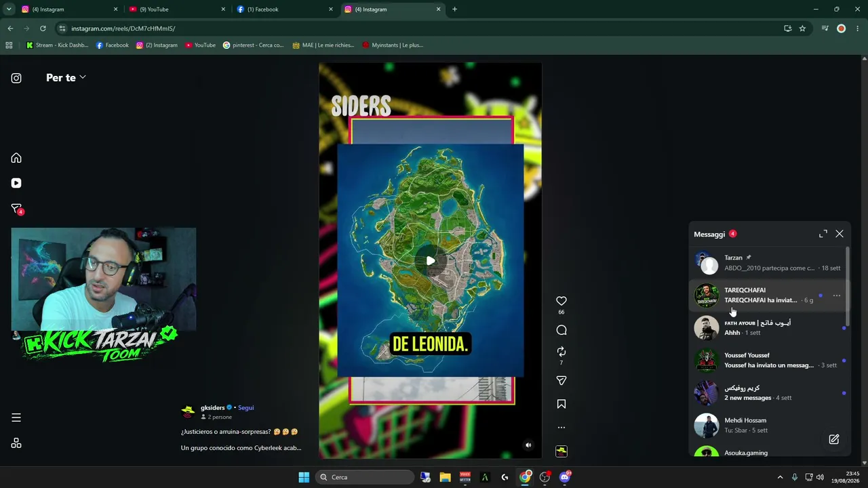Open the Chrome profile avatar menu
Viewport: 868px width, 488px height.
tap(842, 28)
